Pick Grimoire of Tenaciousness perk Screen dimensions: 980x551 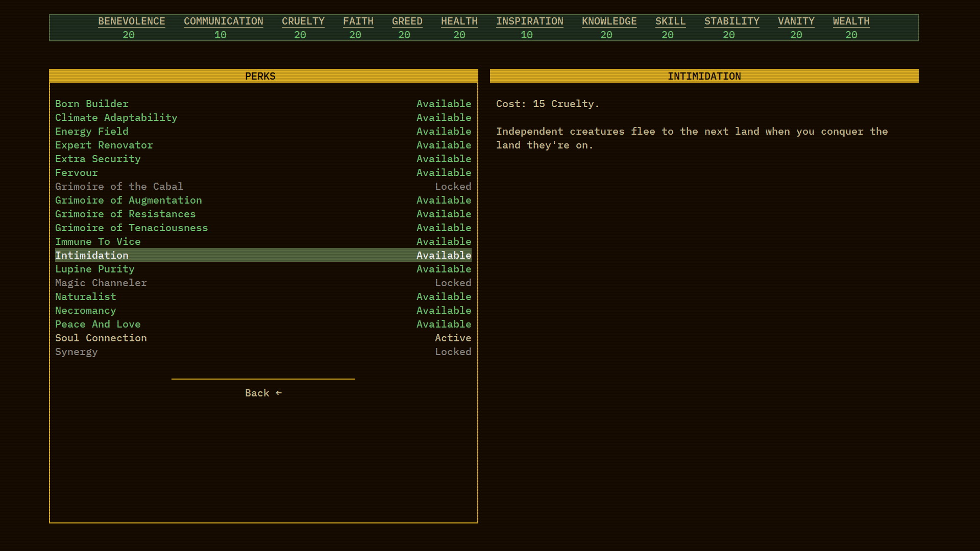tap(132, 228)
